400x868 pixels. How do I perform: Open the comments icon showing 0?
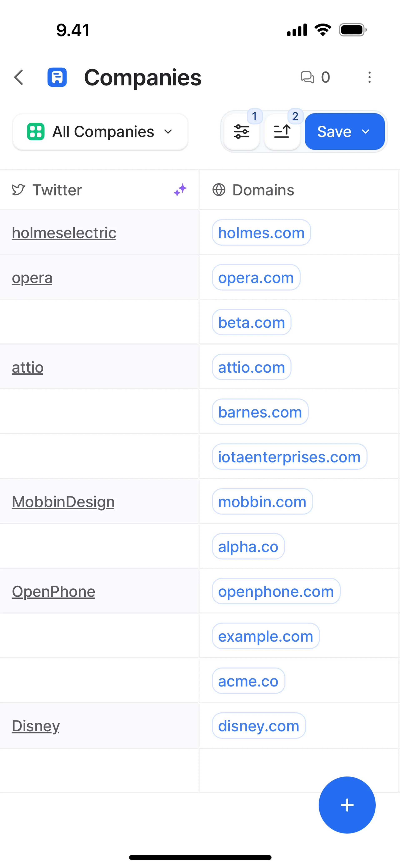pos(315,77)
